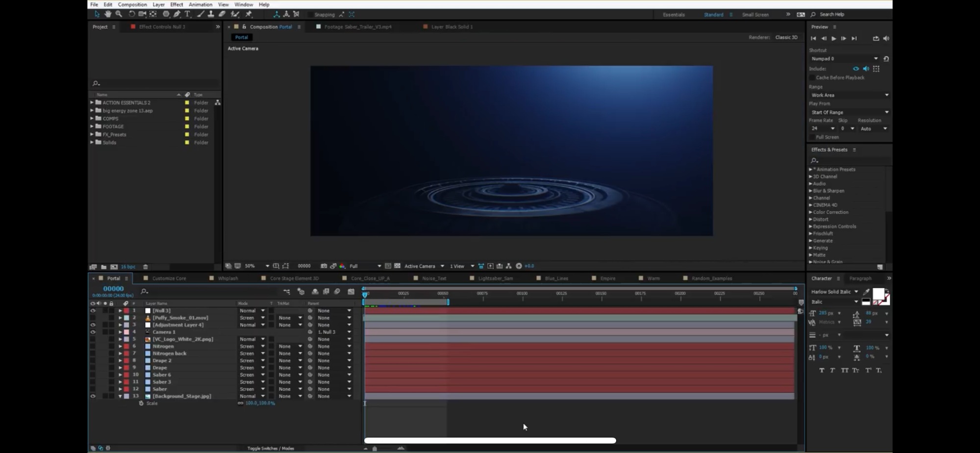Click the Draft 3D icon in the timeline

(301, 292)
